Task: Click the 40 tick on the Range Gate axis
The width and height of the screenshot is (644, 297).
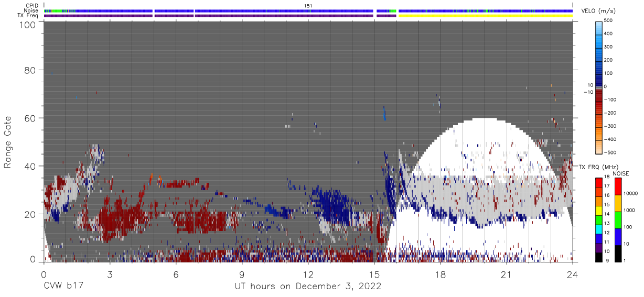Action: [x=30, y=166]
